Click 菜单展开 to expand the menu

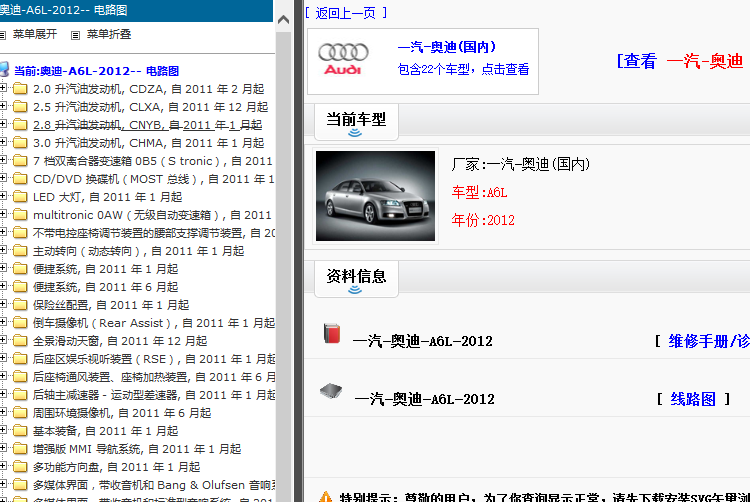point(35,34)
